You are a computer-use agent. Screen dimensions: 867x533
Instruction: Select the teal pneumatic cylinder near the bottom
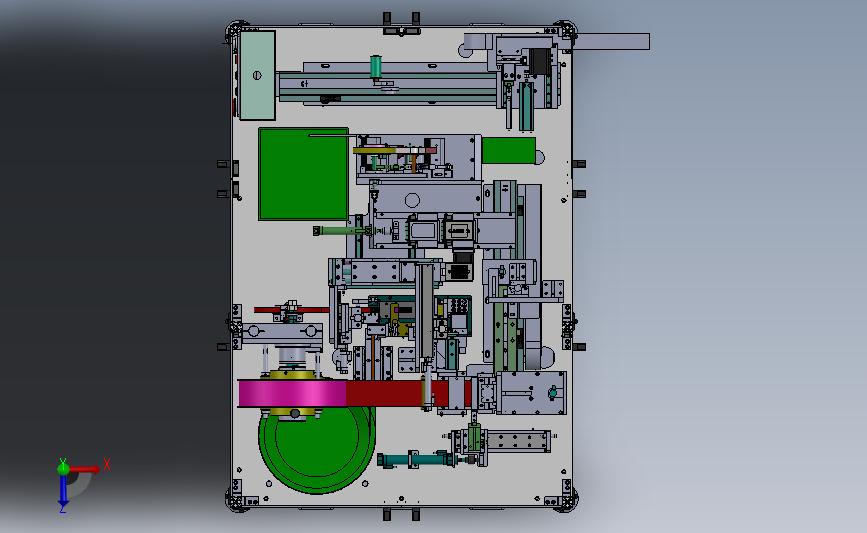coord(415,459)
